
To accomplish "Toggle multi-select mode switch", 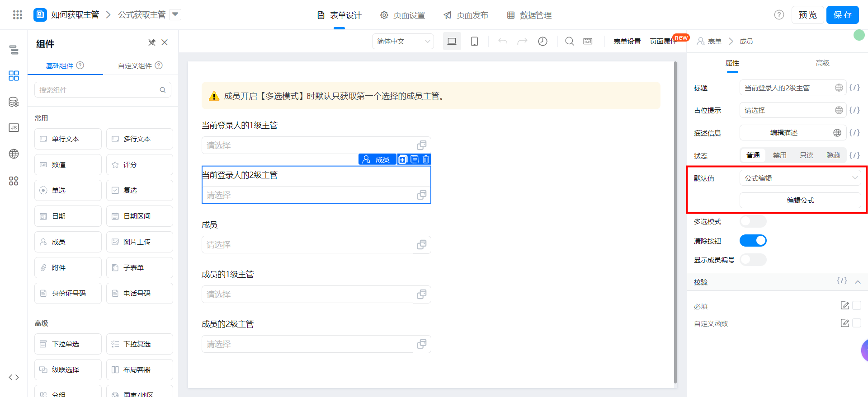I will pyautogui.click(x=753, y=221).
